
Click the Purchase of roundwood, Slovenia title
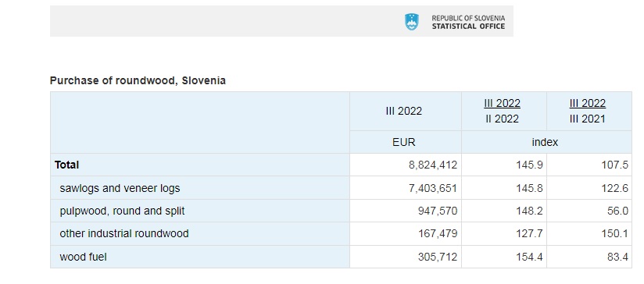coord(138,80)
